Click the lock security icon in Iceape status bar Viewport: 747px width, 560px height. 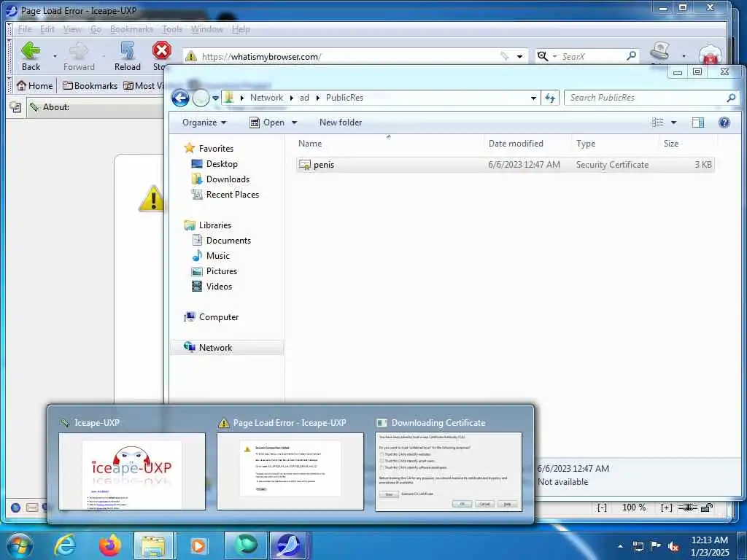pyautogui.click(x=708, y=507)
